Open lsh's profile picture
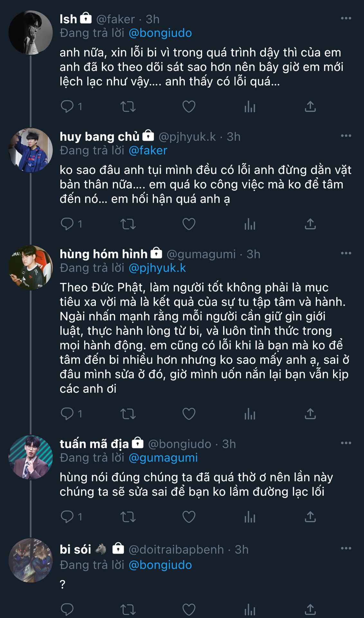 (x=31, y=33)
